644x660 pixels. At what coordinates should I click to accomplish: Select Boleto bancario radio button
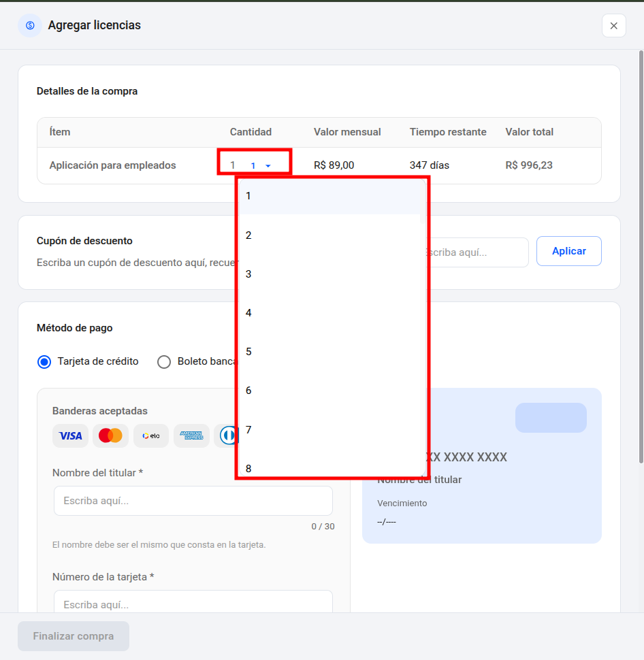coord(164,362)
